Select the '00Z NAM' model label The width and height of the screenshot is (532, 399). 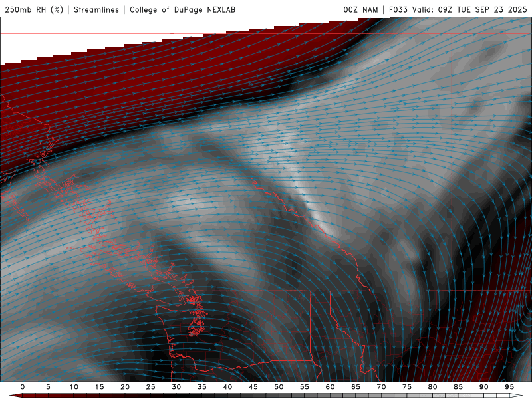click(x=360, y=9)
